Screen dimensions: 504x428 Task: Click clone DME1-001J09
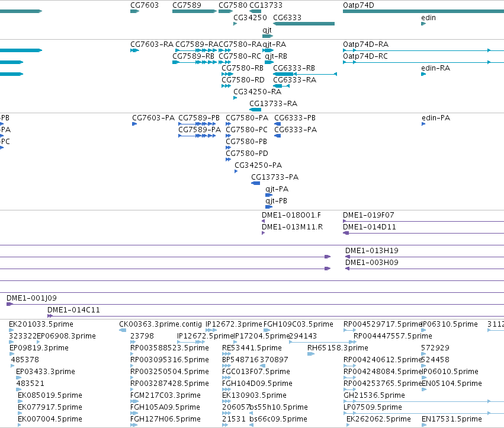click(31, 298)
